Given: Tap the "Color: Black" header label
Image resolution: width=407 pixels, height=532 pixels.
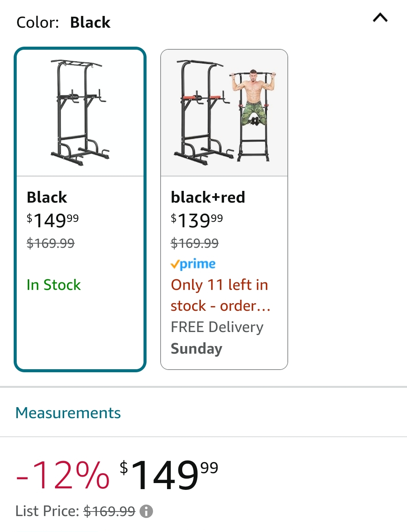Looking at the screenshot, I should coord(63,22).
